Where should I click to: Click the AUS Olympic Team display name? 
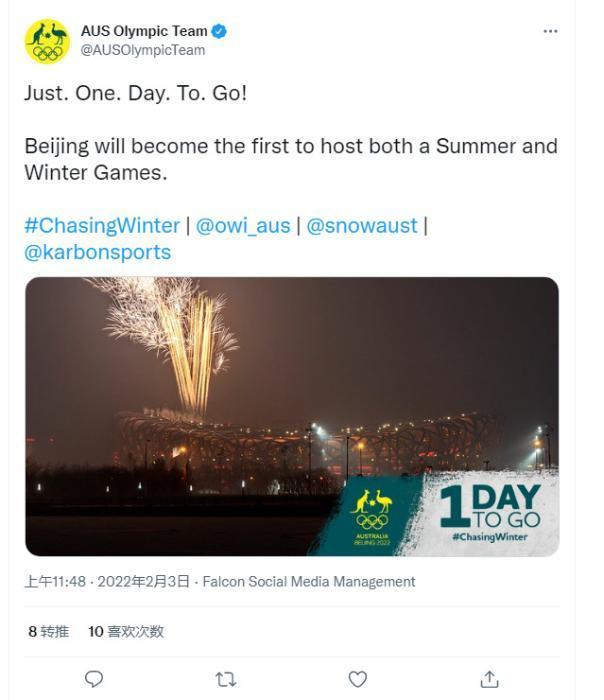144,31
